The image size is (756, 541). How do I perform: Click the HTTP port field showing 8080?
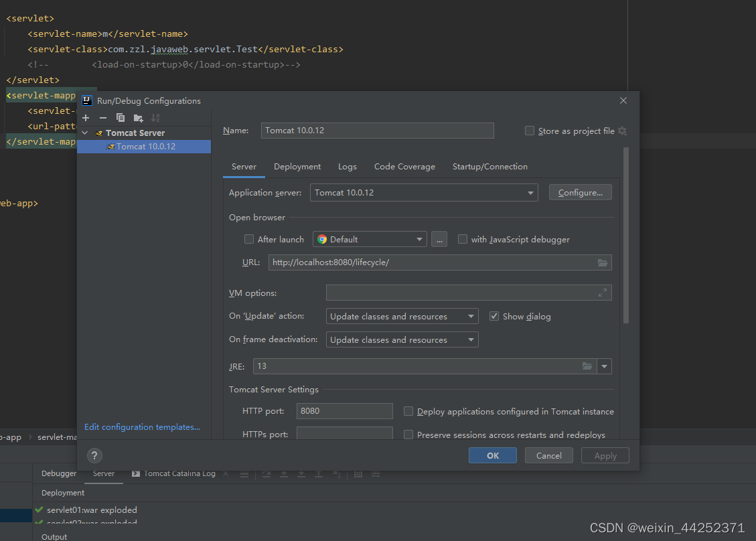click(x=345, y=411)
